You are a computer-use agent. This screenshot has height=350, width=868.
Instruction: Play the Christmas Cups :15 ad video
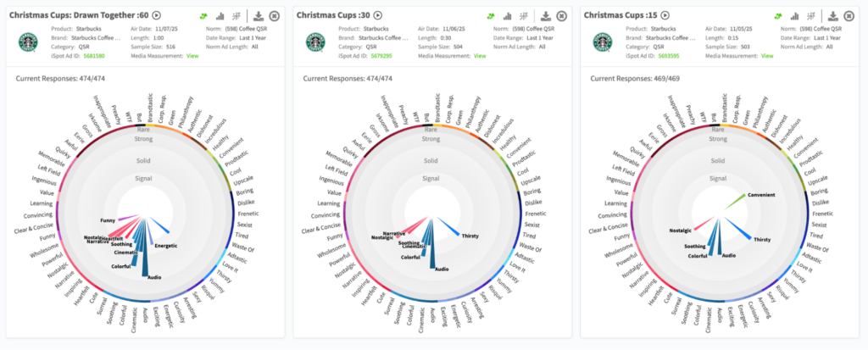pyautogui.click(x=666, y=15)
